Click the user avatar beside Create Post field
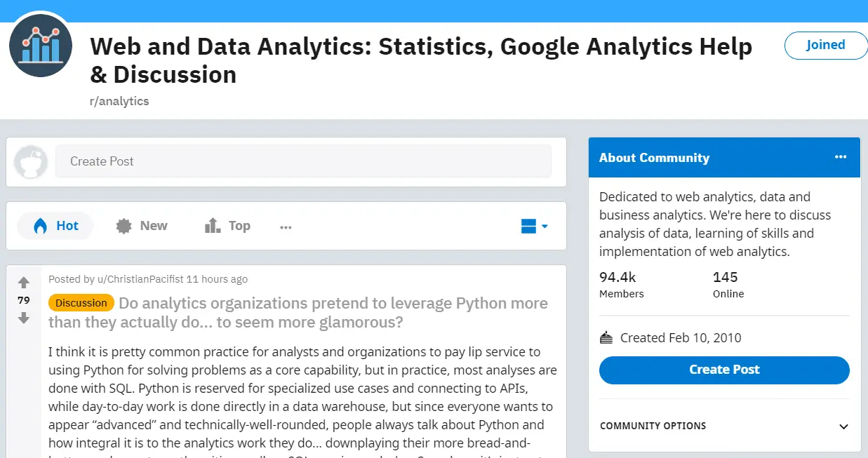This screenshot has height=458, width=868. coord(31,162)
